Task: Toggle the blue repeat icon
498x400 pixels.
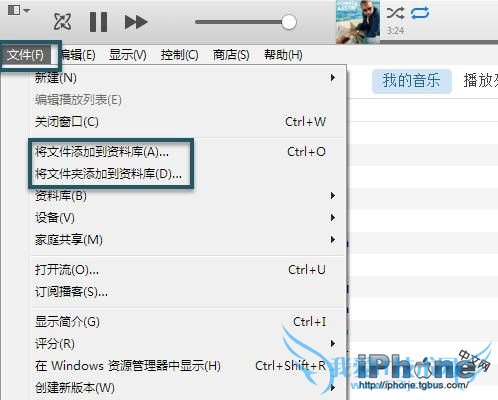Action: [x=420, y=13]
